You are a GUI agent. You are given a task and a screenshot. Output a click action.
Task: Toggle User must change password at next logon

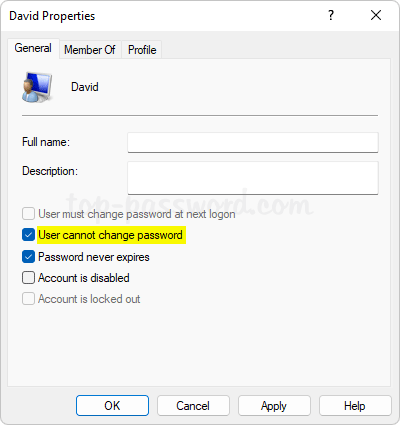coord(28,214)
